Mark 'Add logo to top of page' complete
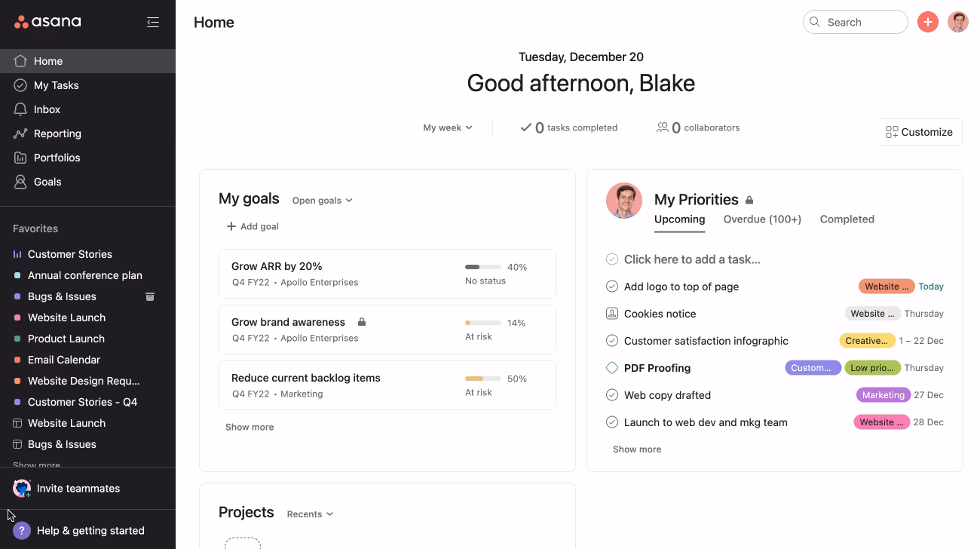The image size is (980, 549). (611, 287)
